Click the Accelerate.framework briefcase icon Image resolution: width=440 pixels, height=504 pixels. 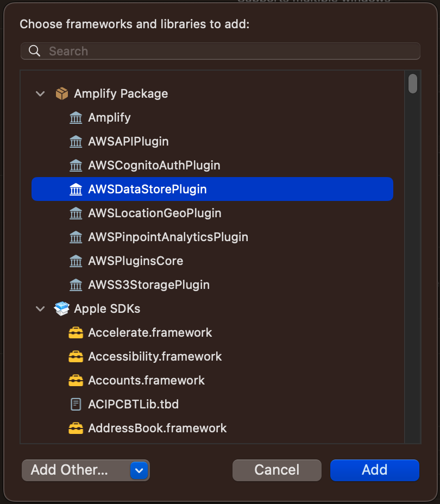pyautogui.click(x=76, y=333)
